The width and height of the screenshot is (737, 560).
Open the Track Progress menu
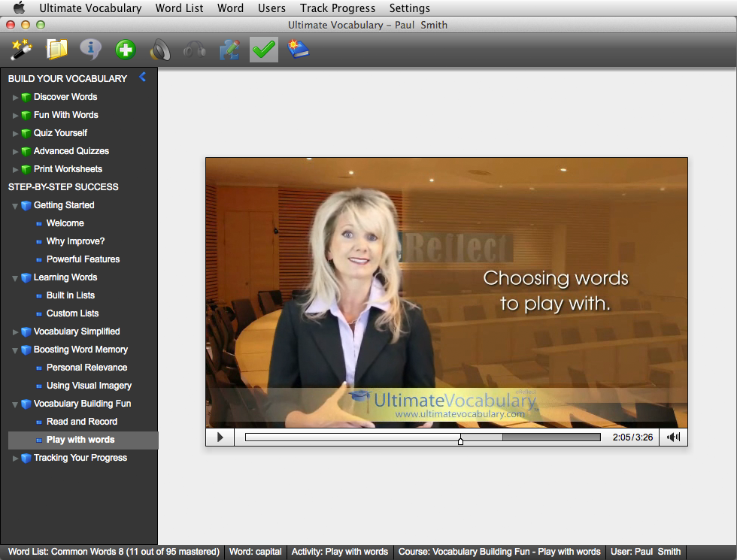click(x=338, y=8)
